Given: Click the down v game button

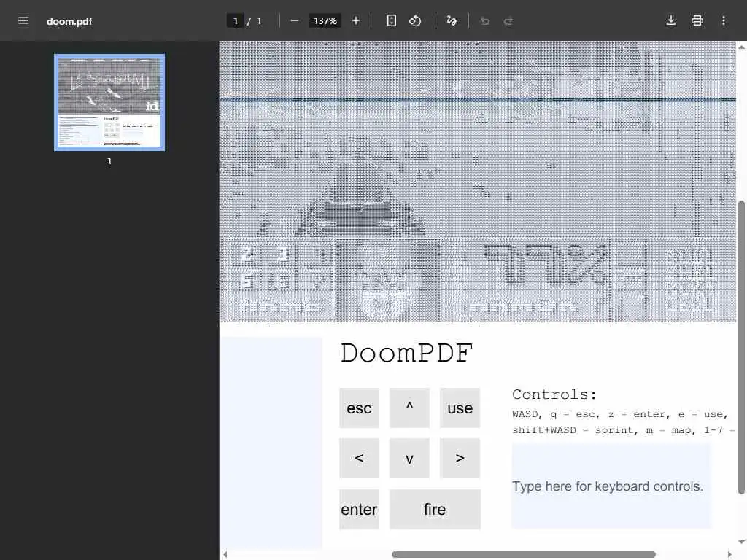Looking at the screenshot, I should click(x=409, y=458).
